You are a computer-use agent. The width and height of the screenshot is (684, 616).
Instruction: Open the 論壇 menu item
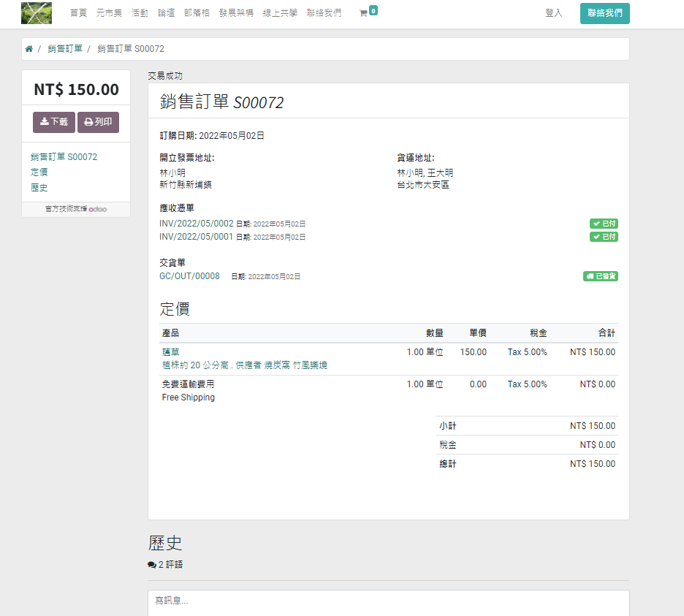click(166, 13)
